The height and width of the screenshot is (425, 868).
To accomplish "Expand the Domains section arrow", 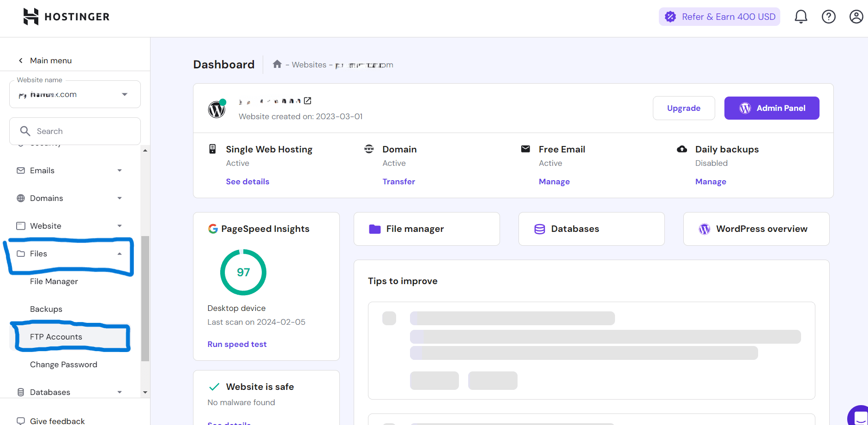I will 120,198.
